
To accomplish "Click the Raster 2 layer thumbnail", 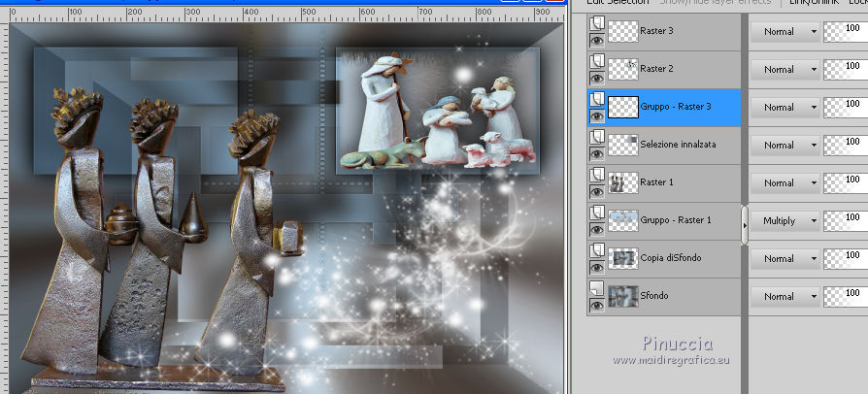I will 623,69.
